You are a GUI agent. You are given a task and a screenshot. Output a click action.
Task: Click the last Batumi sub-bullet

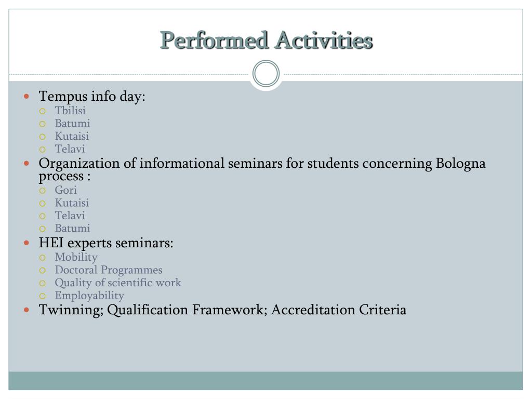73,229
